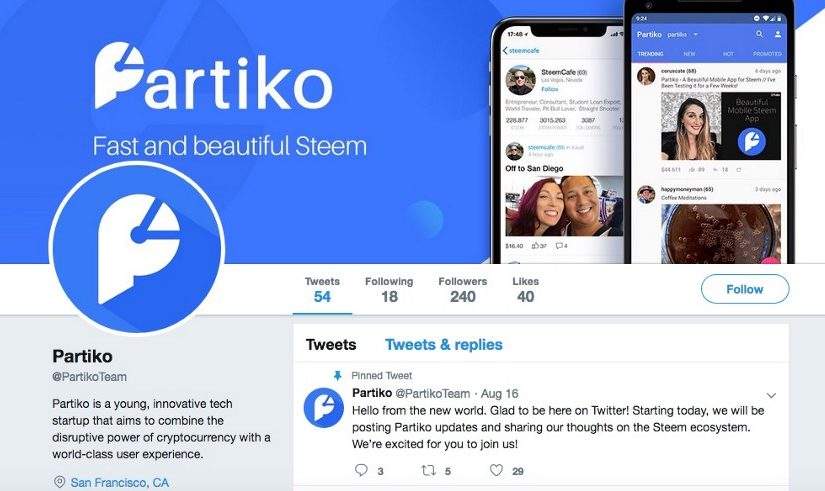Viewport: 825px width, 491px height.
Task: Like the pinned tweet with heart icon
Action: [x=496, y=470]
